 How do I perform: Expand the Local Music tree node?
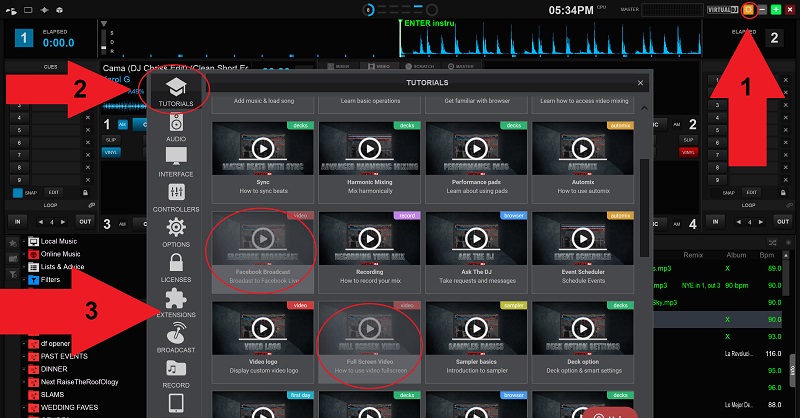coord(23,241)
